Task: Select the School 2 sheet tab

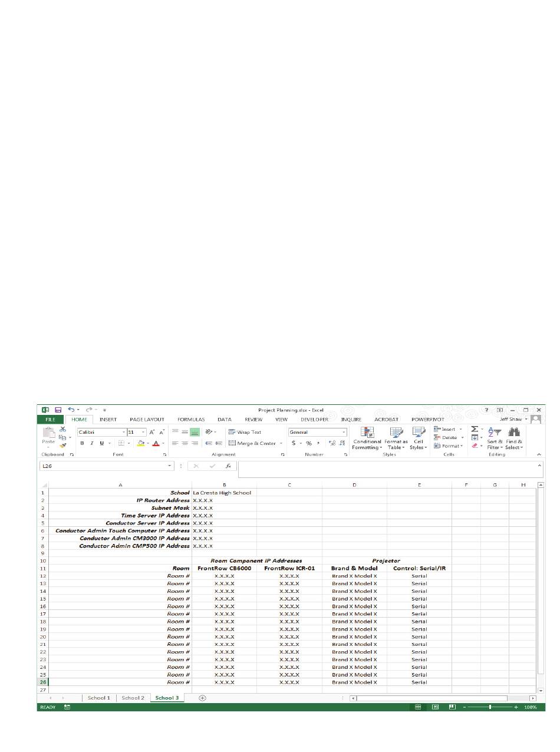Action: tap(133, 698)
